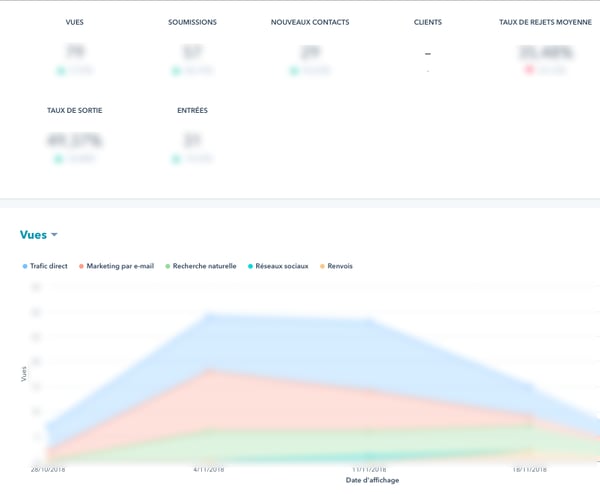
Task: Toggle the Renvois legend series
Action: [x=336, y=266]
